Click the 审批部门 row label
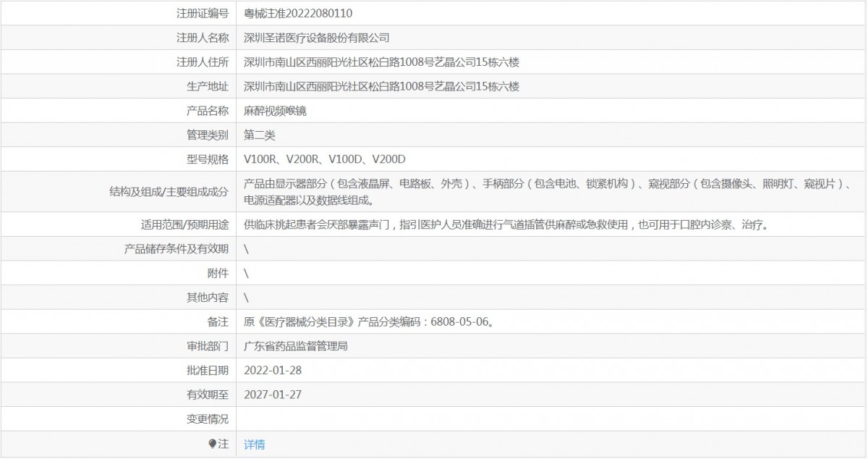The image size is (868, 459). pos(208,346)
